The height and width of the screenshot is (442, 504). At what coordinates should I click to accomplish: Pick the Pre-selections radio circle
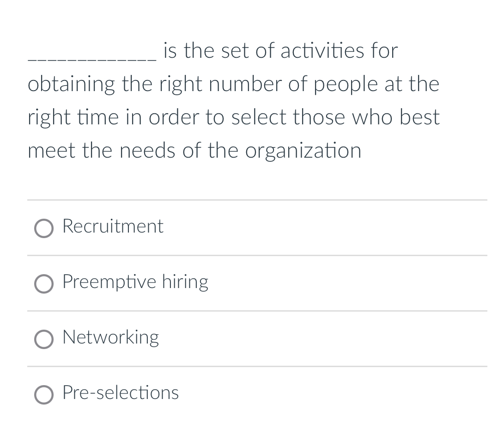(44, 395)
